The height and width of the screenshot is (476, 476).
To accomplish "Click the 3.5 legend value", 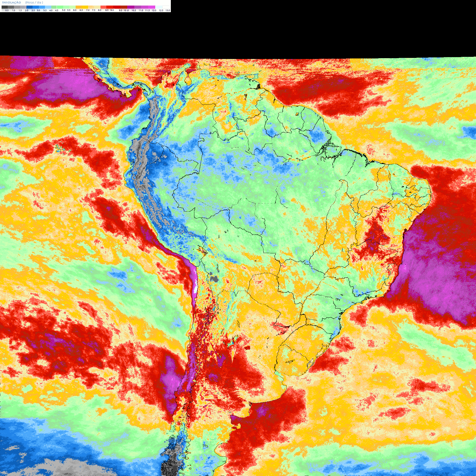I will (45, 10).
